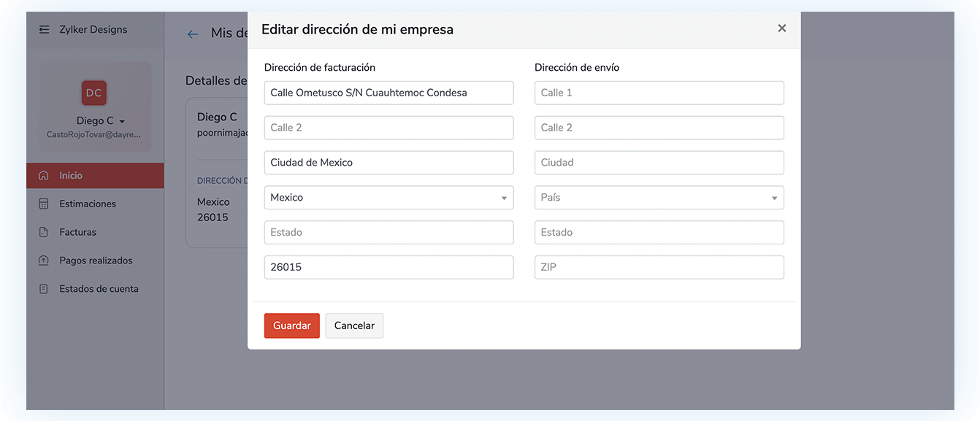
Task: Click the back arrow beside Mis detalles
Action: [x=192, y=34]
